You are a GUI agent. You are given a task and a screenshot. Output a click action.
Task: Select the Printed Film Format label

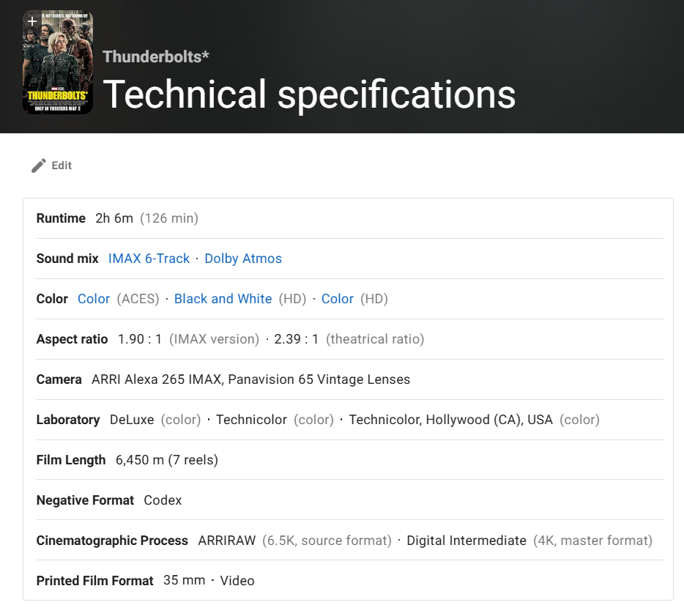point(94,581)
